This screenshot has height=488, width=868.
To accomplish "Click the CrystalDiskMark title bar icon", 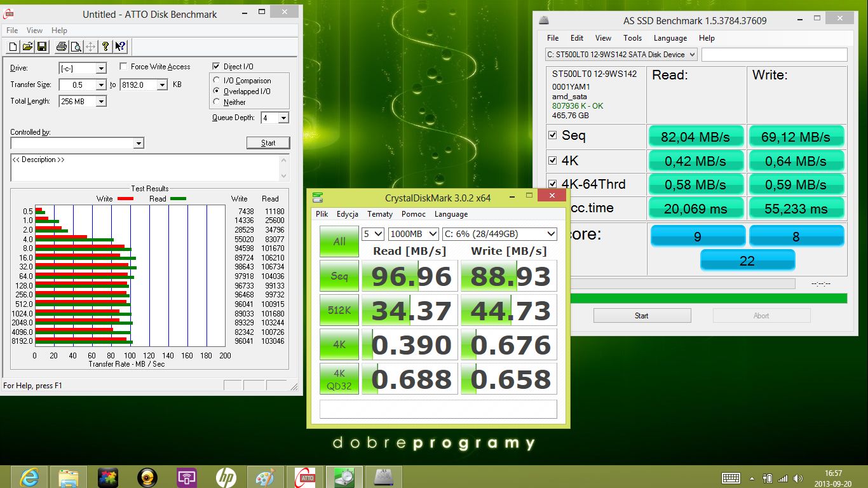I will coord(317,198).
